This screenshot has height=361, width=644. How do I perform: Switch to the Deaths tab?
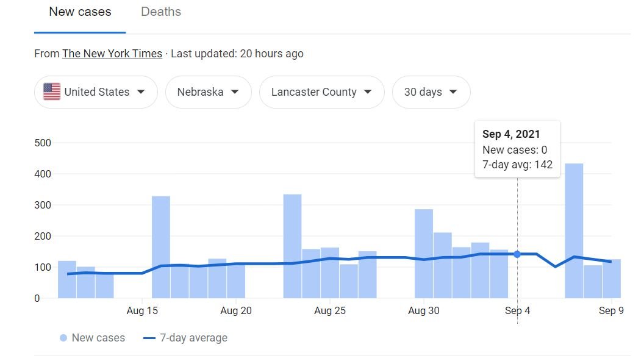pyautogui.click(x=161, y=12)
